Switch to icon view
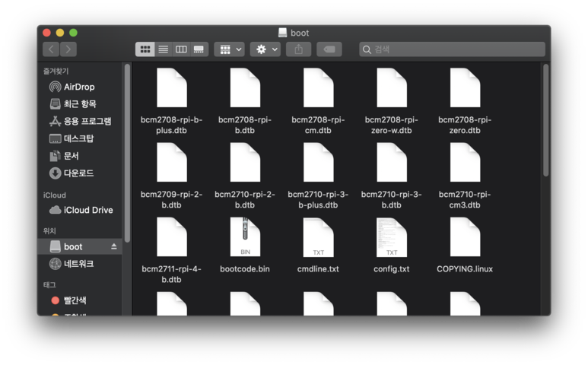The width and height of the screenshot is (588, 365). 145,49
